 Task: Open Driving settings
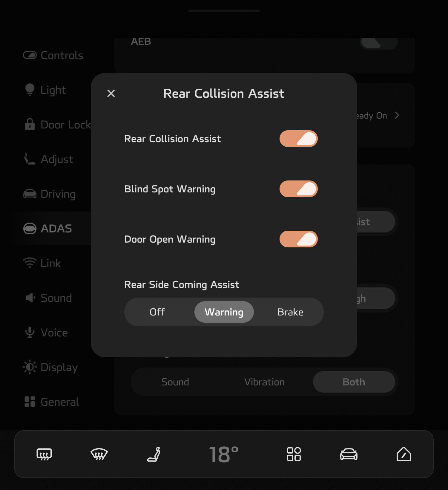pos(50,194)
